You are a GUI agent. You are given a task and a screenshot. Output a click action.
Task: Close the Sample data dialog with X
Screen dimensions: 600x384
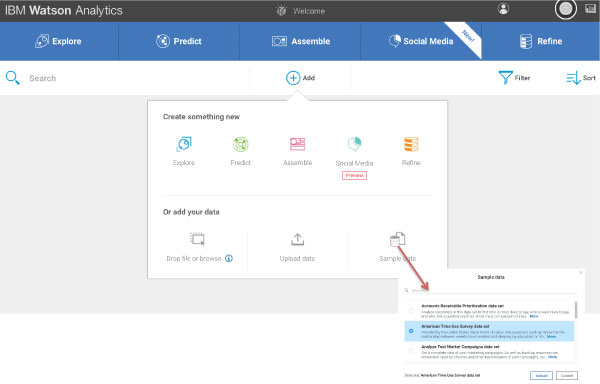click(x=581, y=273)
